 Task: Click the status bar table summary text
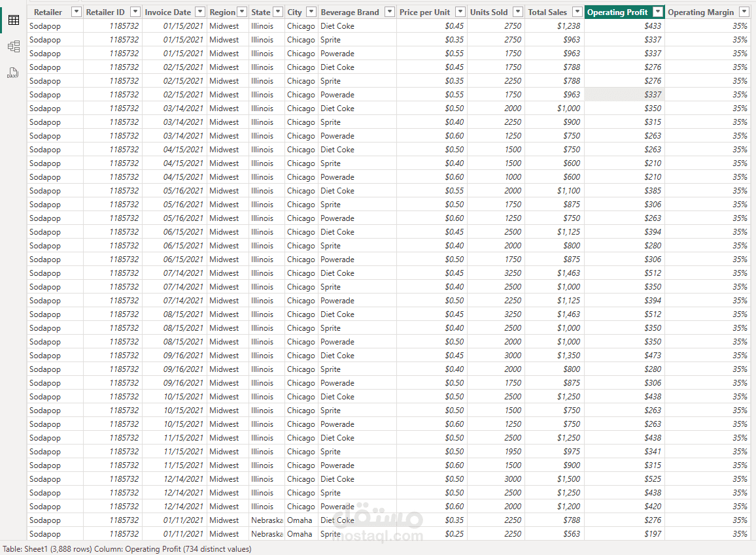pyautogui.click(x=127, y=548)
